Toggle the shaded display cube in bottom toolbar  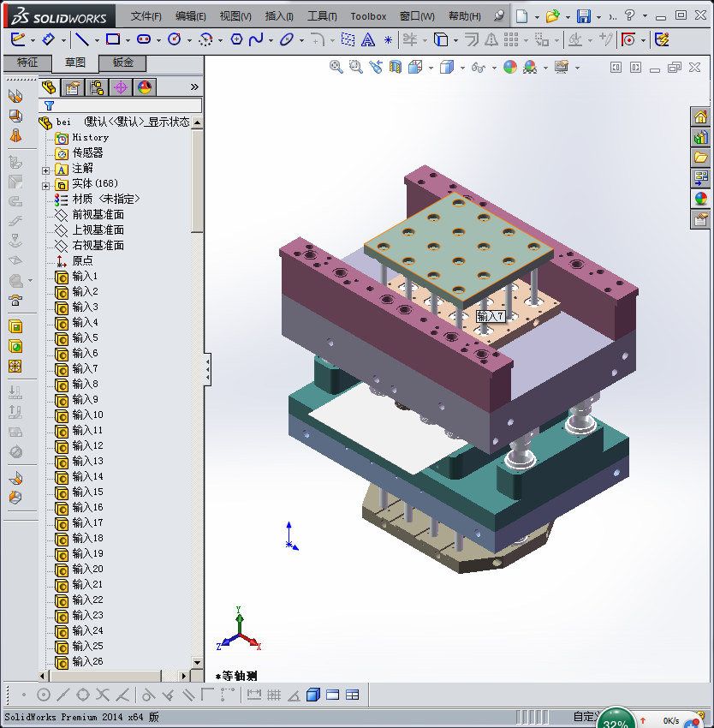coord(312,695)
